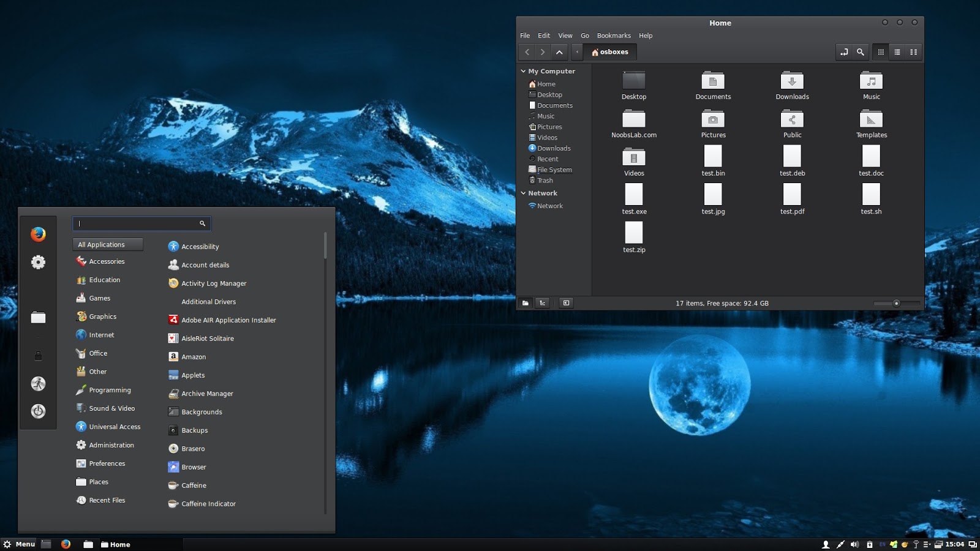Open the Bookmarks menu
The width and height of the screenshot is (980, 551).
(x=614, y=36)
